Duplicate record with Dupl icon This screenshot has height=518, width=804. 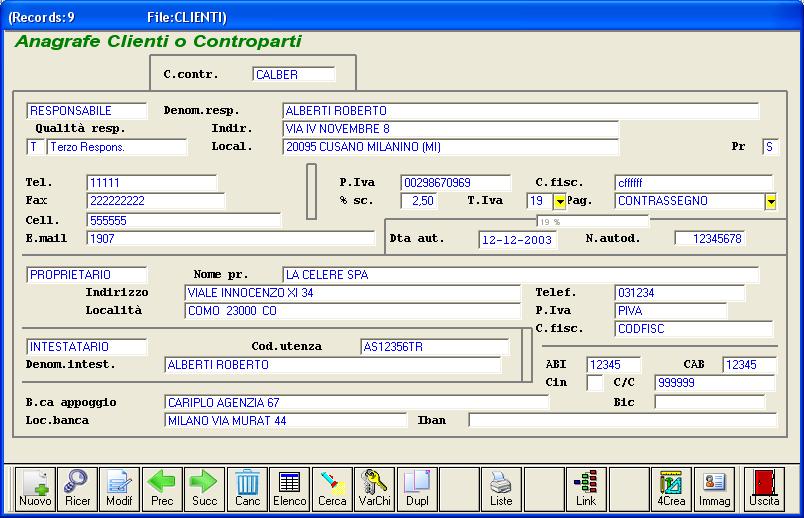pyautogui.click(x=417, y=489)
